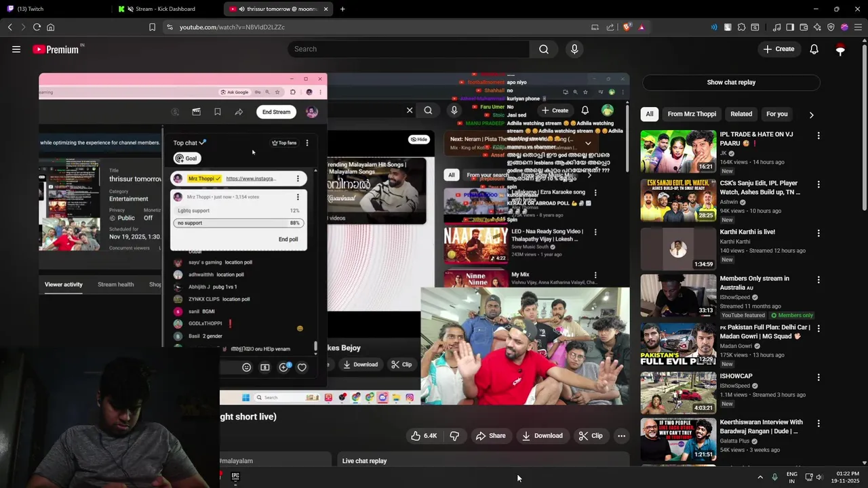Open YouTube notifications bell
This screenshot has width=868, height=488.
click(814, 49)
